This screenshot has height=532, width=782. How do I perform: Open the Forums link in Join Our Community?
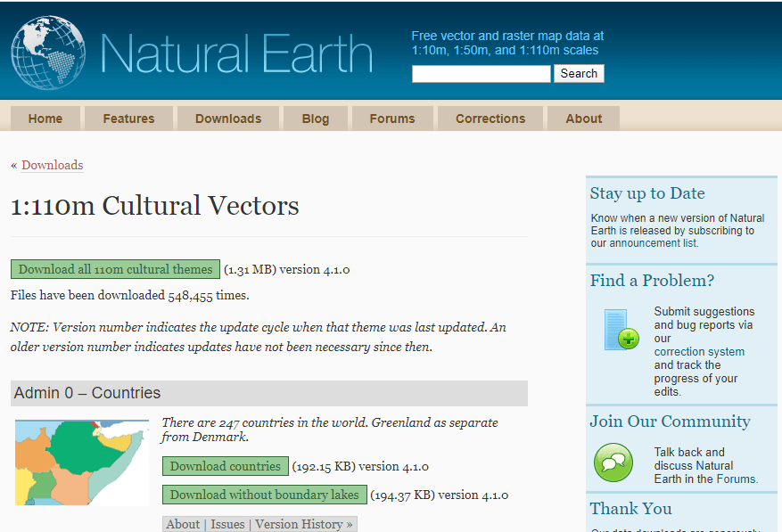coord(737,479)
